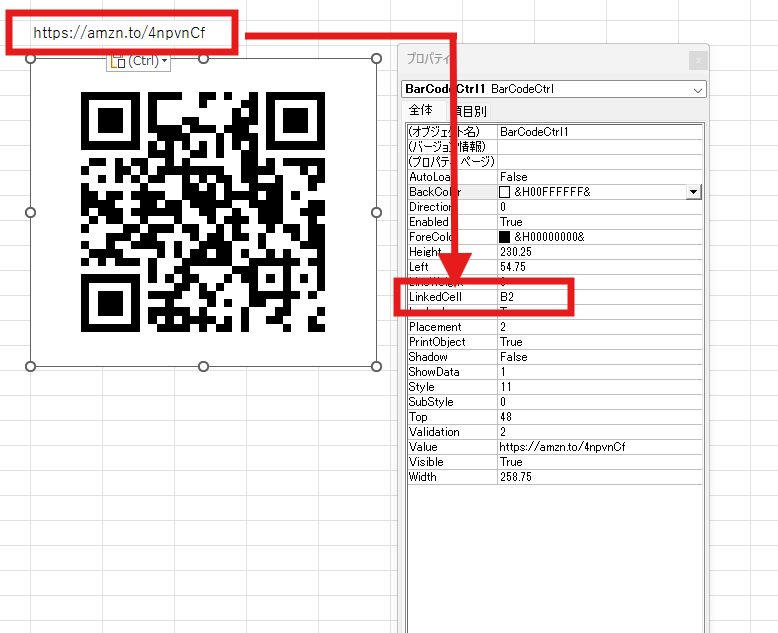Click the バージョン情報 property row
Image resolution: width=778 pixels, height=633 pixels.
(554, 146)
